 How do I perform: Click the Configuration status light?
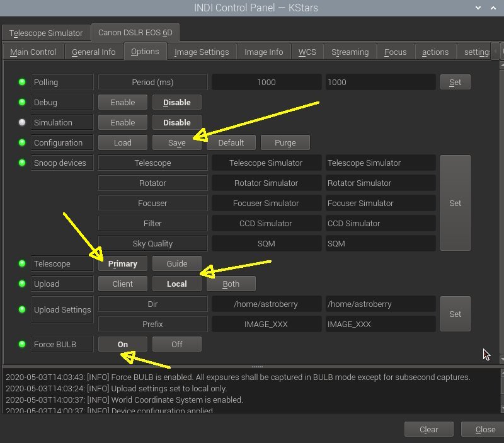coord(22,142)
